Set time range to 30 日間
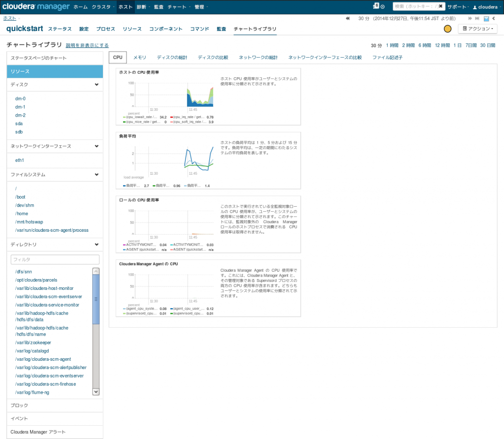504x439 pixels. [x=488, y=46]
